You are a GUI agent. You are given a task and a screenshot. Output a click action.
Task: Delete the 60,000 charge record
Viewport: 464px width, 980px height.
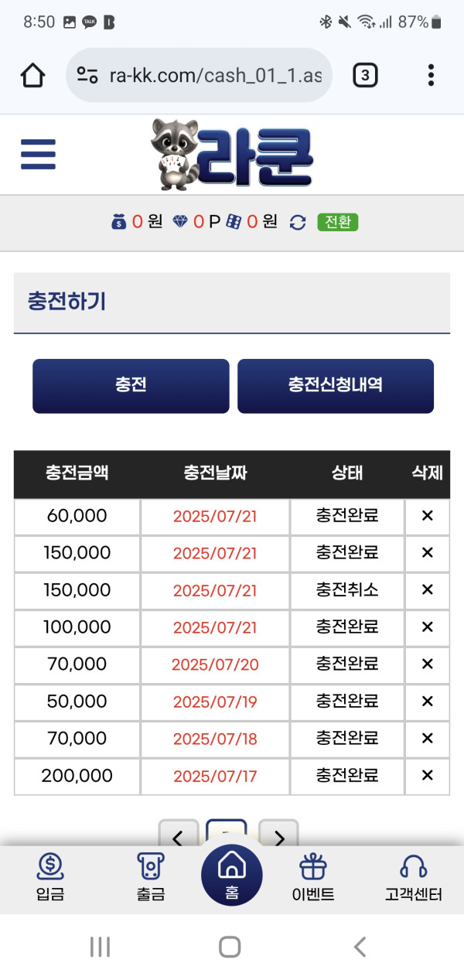click(427, 516)
